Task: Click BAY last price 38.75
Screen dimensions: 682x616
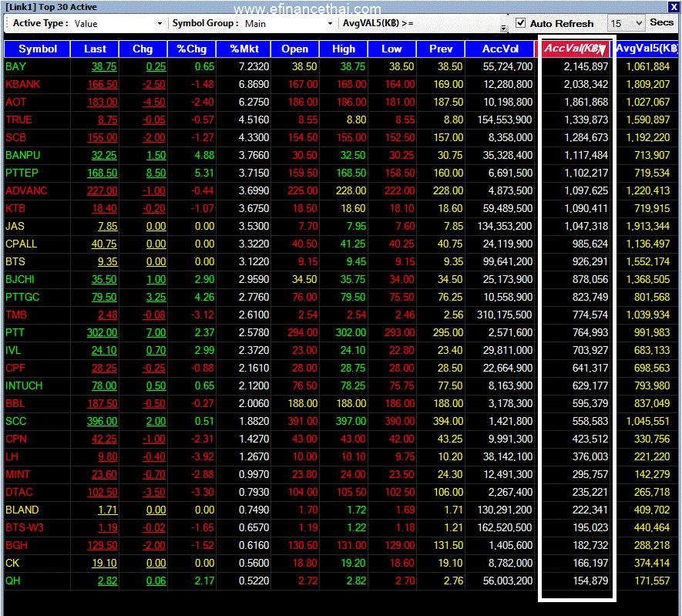Action: (104, 66)
